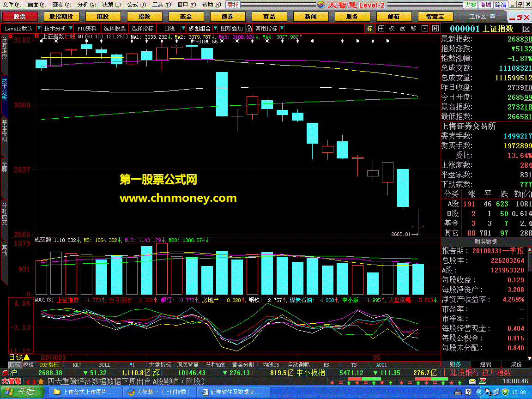
Task: Click the F10资料 toolbar button
Action: tap(87, 29)
